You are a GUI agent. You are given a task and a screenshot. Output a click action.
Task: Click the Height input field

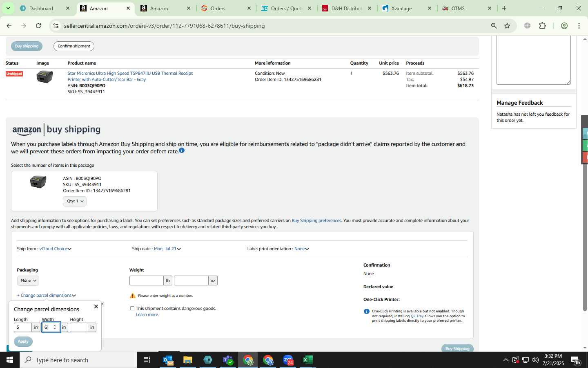(79, 327)
